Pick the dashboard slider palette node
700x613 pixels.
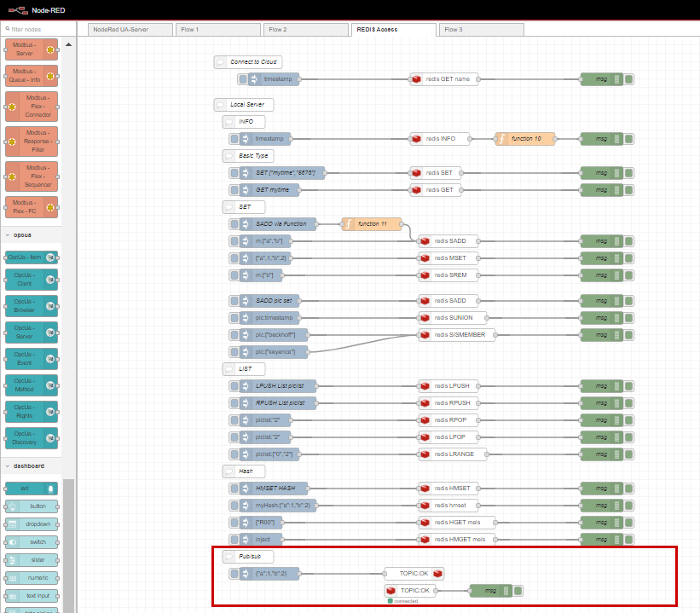32,560
